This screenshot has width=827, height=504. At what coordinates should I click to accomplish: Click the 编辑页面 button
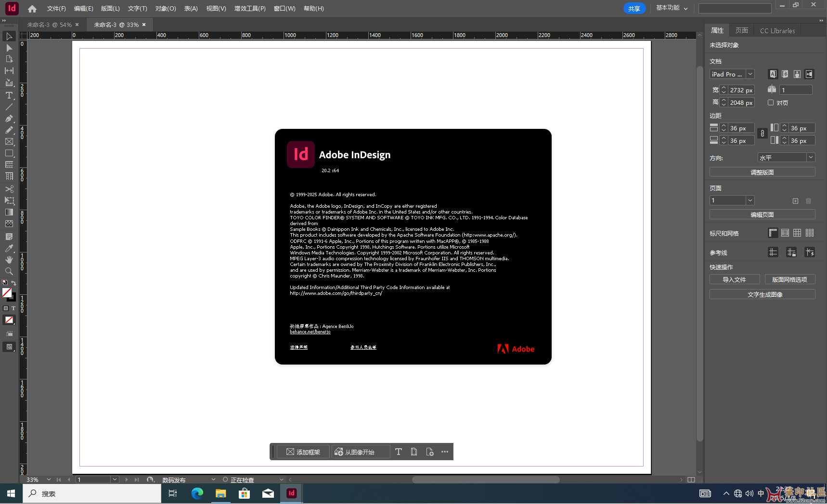pyautogui.click(x=762, y=214)
